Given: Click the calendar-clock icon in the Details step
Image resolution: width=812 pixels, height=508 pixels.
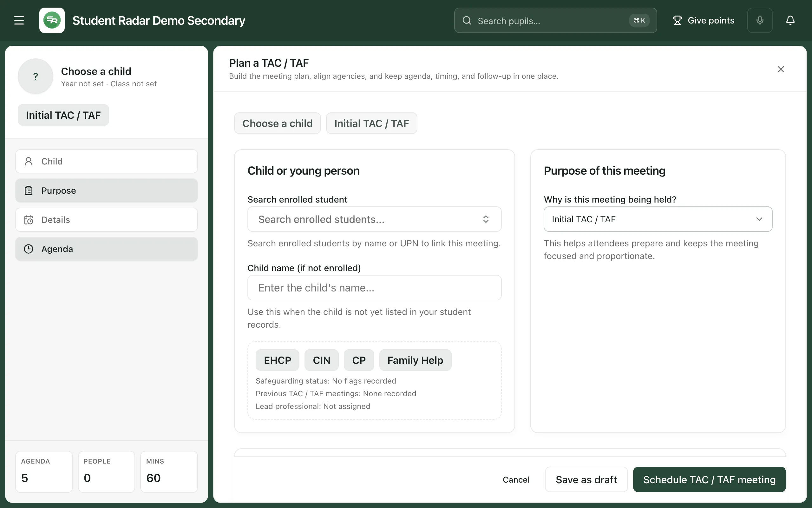Looking at the screenshot, I should click(x=29, y=220).
